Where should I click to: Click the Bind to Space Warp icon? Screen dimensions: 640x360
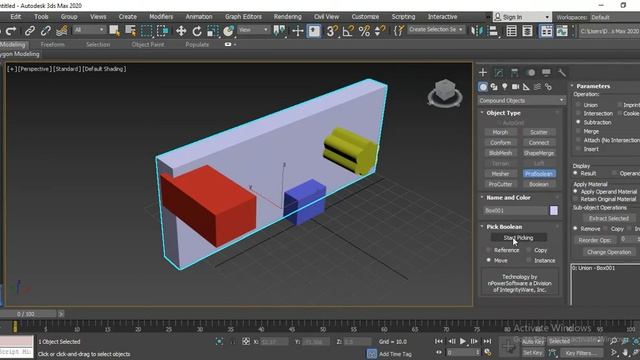point(62,31)
